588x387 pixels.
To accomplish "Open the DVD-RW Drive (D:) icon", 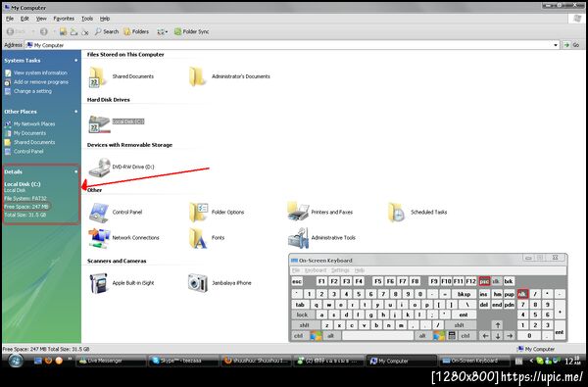I will (99, 168).
